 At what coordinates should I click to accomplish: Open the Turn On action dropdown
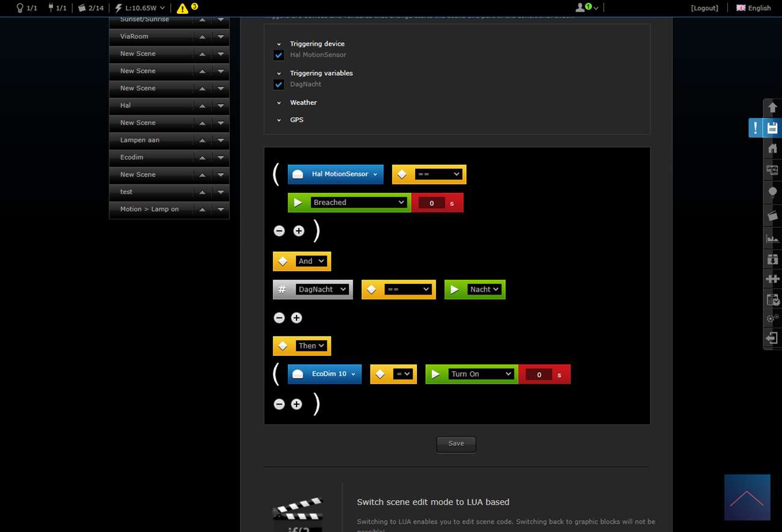coord(481,374)
